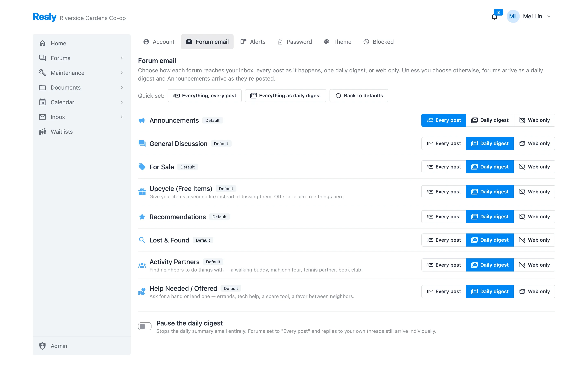Screen dimensions: 588x368
Task: Select Lost & Found Web only option
Action: pyautogui.click(x=534, y=240)
